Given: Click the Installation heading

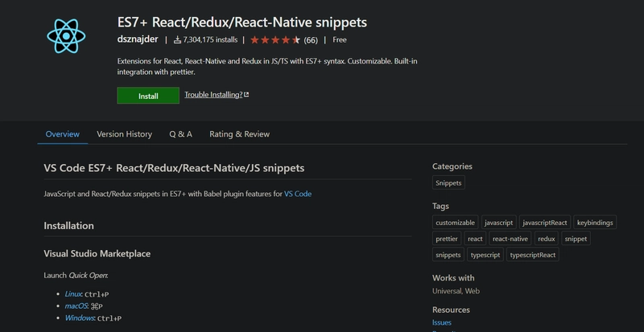Looking at the screenshot, I should (68, 226).
